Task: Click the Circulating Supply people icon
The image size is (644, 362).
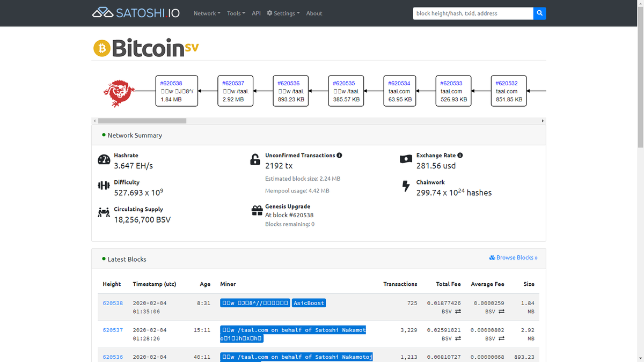Action: click(x=104, y=213)
